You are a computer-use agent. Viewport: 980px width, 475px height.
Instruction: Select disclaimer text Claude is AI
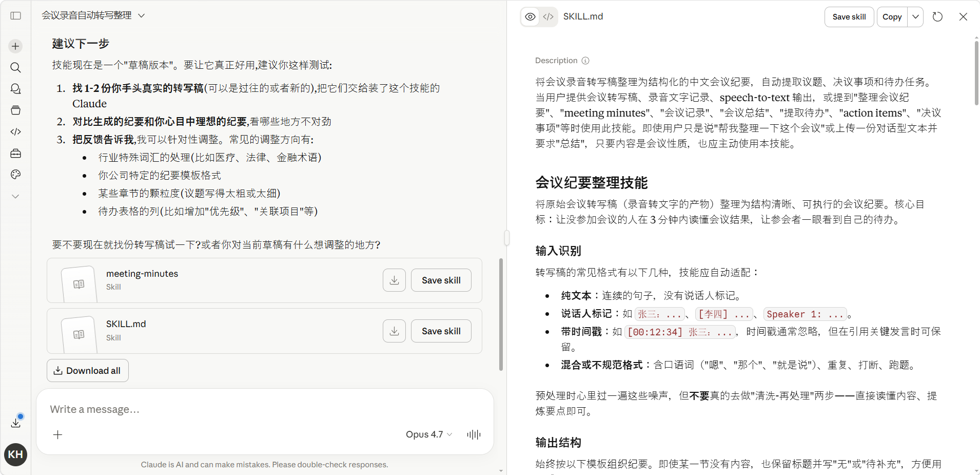tap(264, 465)
